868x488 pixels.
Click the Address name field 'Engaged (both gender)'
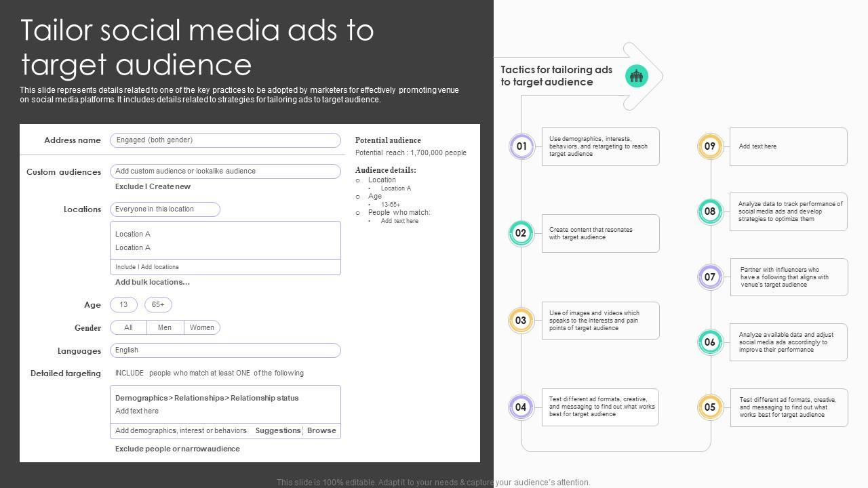[225, 140]
